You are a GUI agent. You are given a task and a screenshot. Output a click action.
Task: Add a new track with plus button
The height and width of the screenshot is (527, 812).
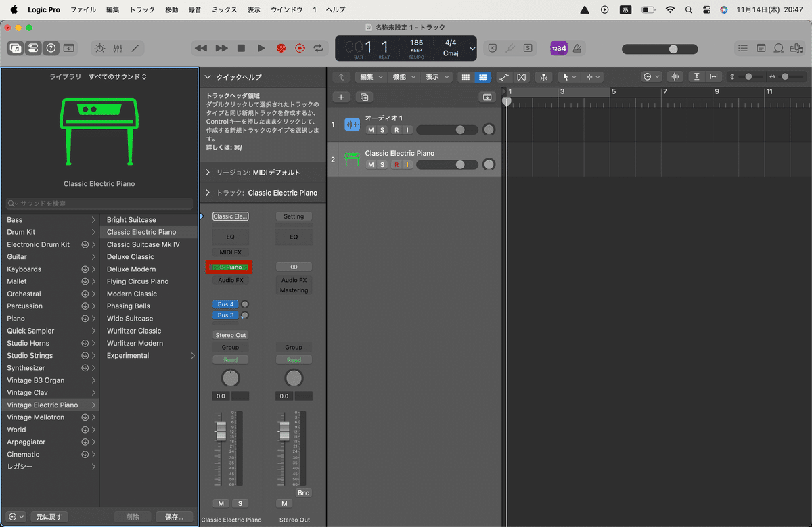coord(341,97)
